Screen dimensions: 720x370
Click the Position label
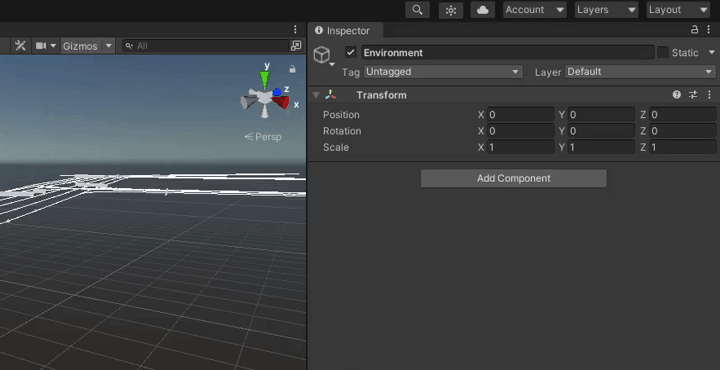[341, 115]
